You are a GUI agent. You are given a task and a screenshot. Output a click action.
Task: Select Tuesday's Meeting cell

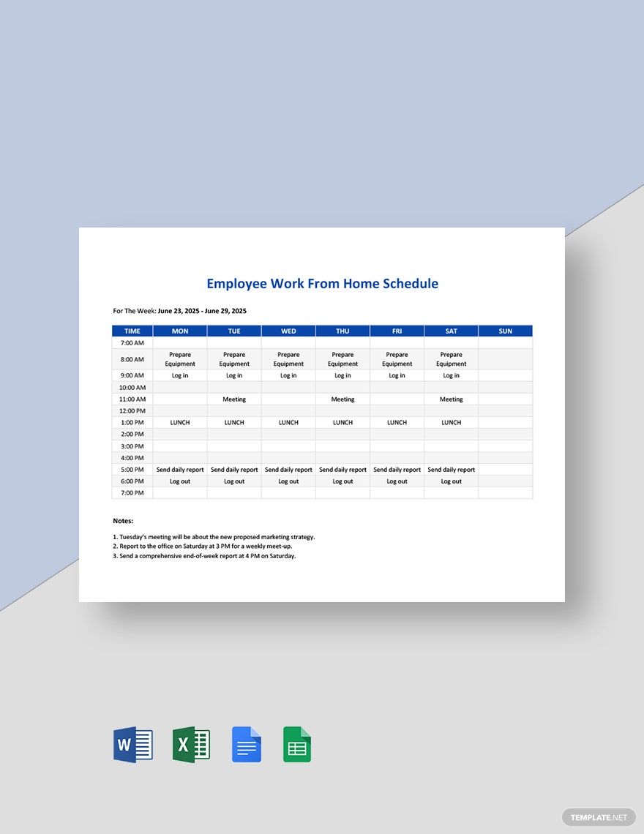[x=233, y=399]
